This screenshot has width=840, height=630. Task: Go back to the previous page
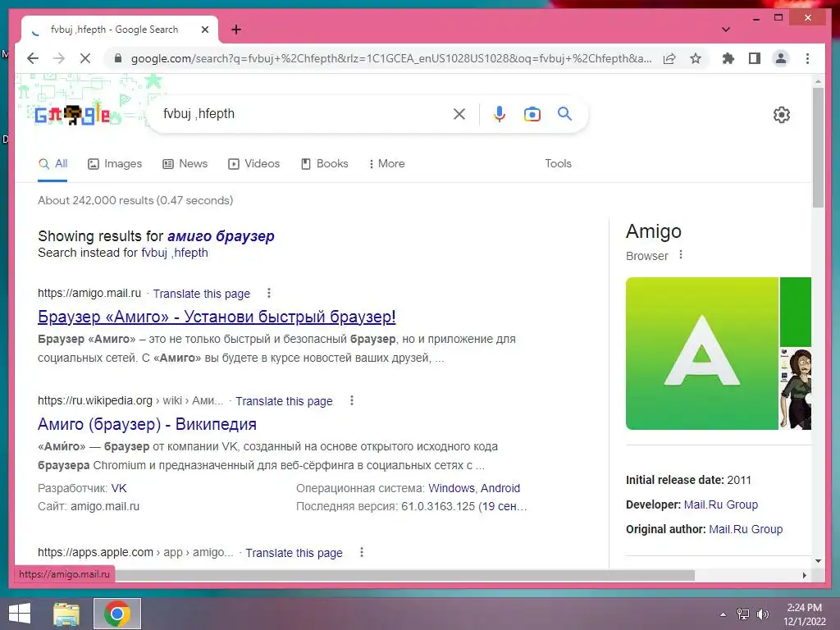(x=33, y=58)
